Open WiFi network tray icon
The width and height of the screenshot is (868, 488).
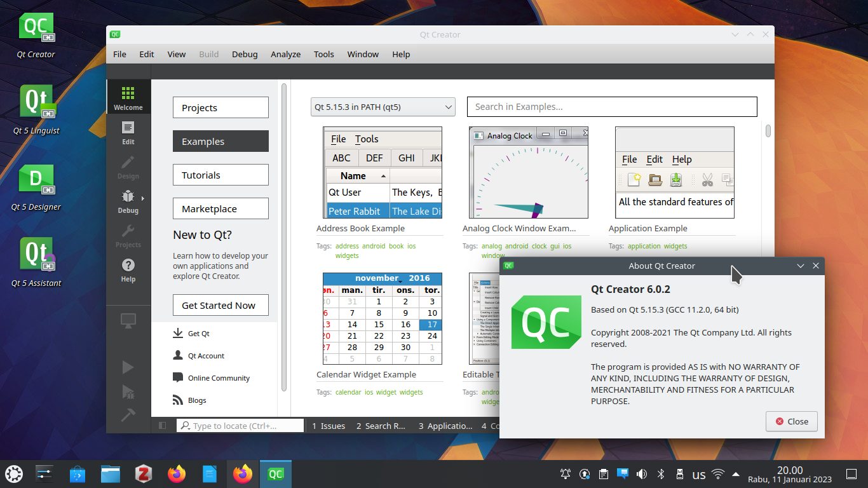pos(718,474)
